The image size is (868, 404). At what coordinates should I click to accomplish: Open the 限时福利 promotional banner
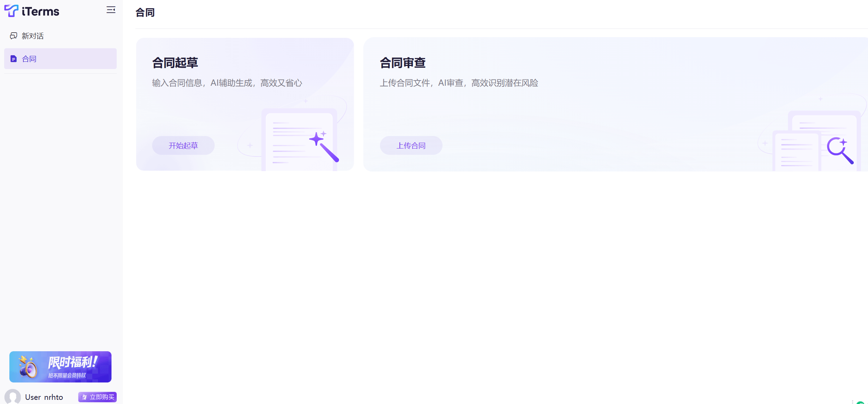[60, 367]
